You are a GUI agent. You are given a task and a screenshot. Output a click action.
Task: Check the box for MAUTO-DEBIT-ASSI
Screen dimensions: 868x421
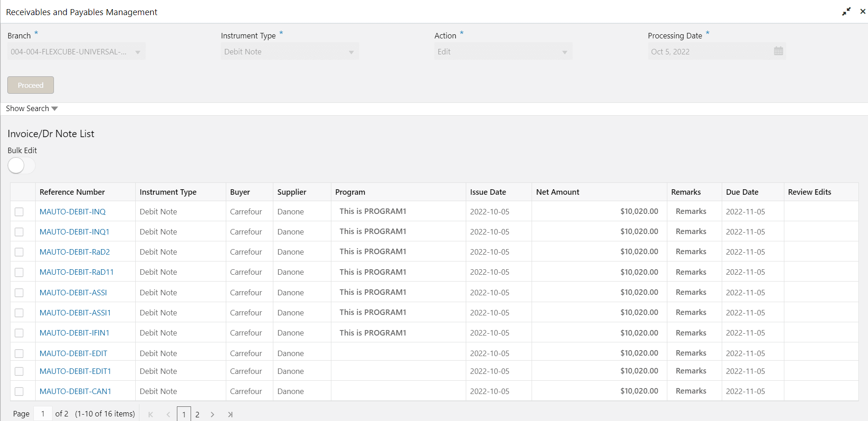click(x=19, y=293)
